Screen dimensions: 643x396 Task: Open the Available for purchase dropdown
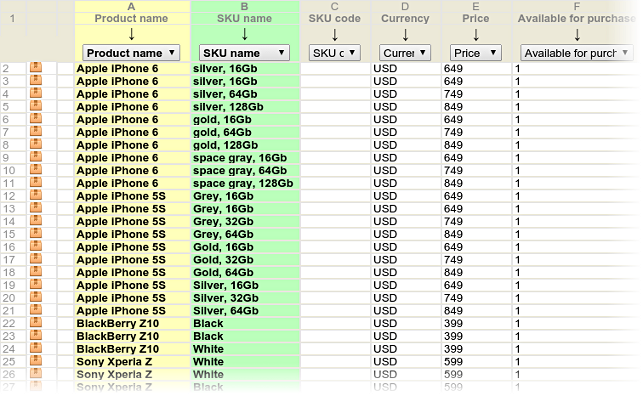pos(577,53)
